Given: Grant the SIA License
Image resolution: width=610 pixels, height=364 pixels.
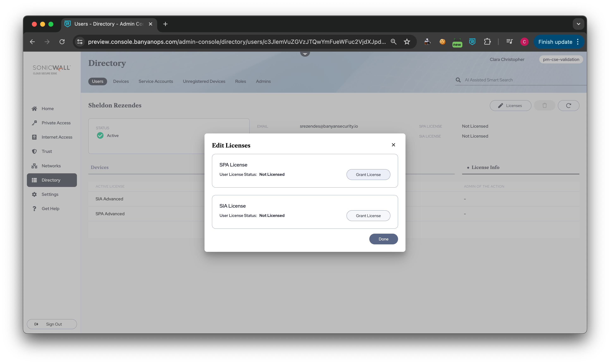Looking at the screenshot, I should 368,216.
